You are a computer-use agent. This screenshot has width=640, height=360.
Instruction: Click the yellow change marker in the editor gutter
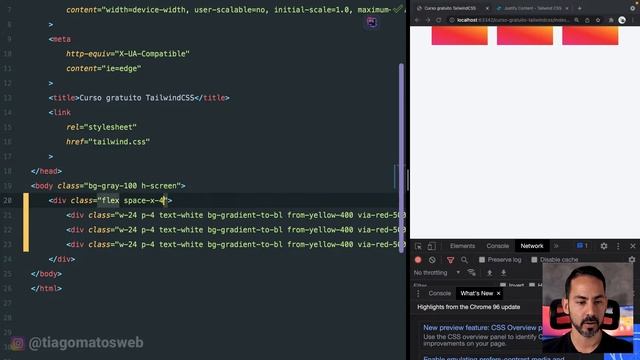pos(26,222)
